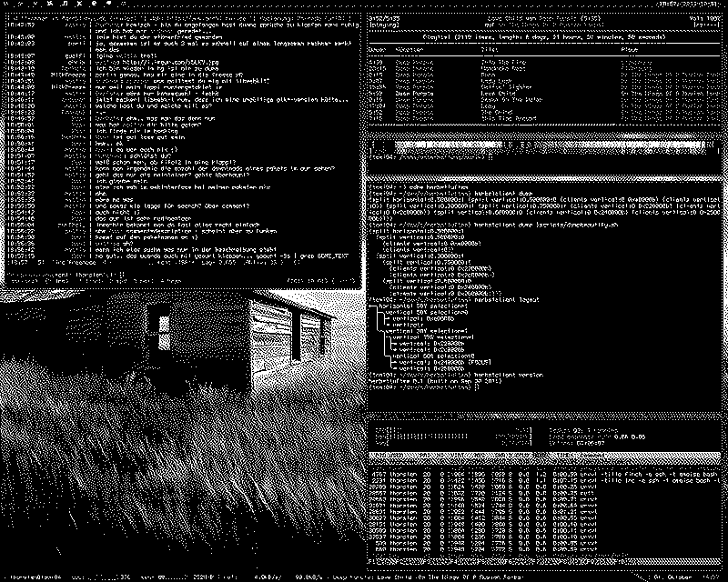728x582 pixels.
Task: Select workspace icon left of music note
Action: point(50,4)
